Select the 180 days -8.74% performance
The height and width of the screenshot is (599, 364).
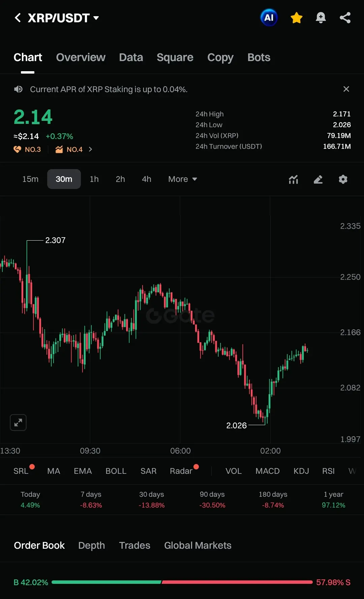click(273, 500)
